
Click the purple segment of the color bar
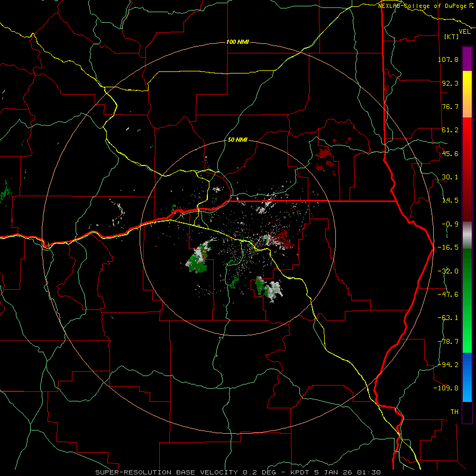pyautogui.click(x=467, y=59)
